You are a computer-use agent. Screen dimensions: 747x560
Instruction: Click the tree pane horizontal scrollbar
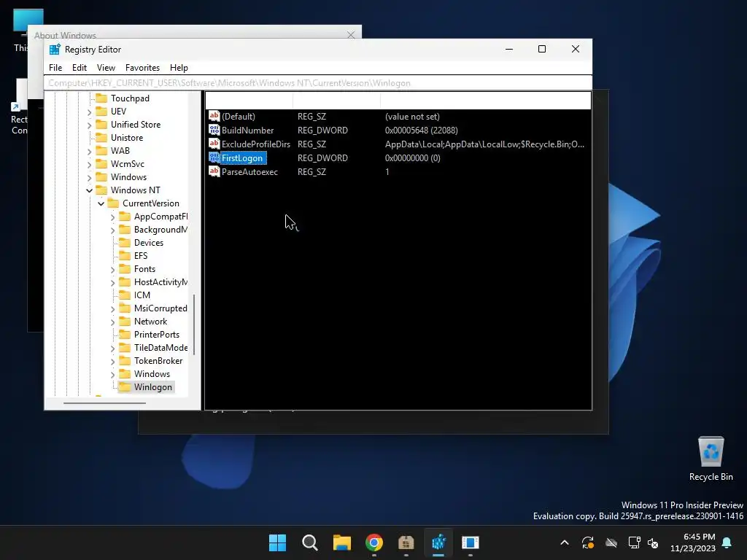(x=104, y=402)
